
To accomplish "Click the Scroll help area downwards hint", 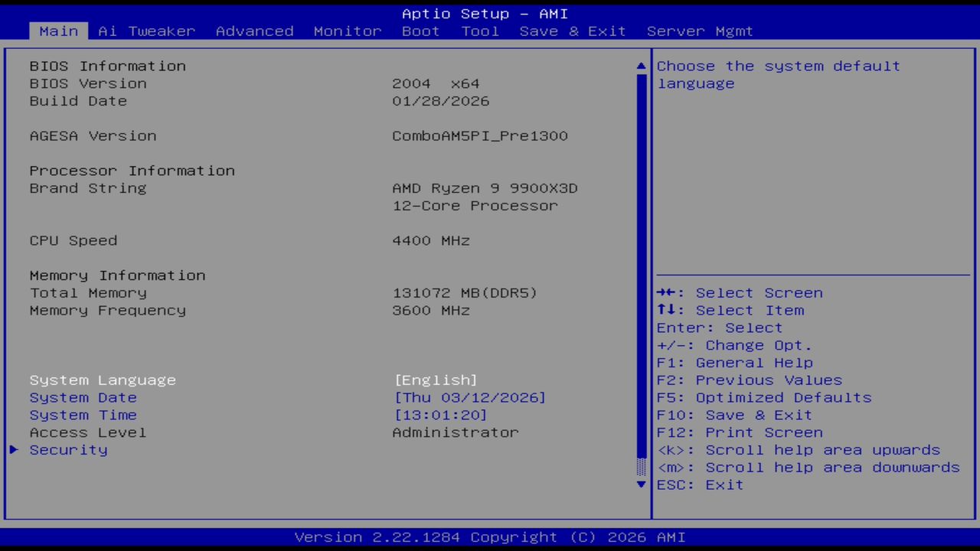I will point(808,468).
